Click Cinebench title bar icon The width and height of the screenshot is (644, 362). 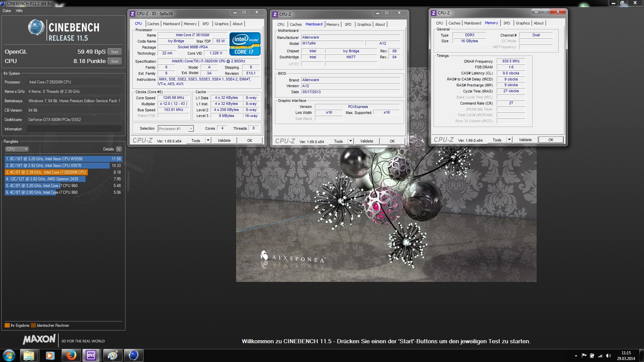click(x=3, y=3)
